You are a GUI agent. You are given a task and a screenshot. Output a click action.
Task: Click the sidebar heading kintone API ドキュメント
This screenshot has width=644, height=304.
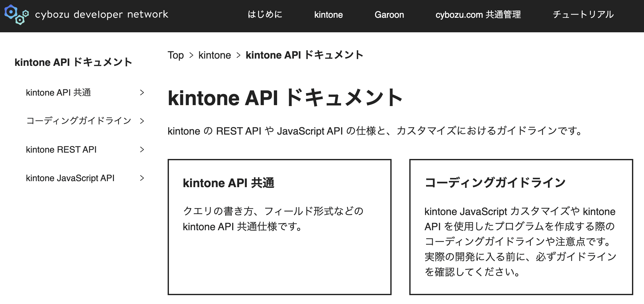click(73, 62)
